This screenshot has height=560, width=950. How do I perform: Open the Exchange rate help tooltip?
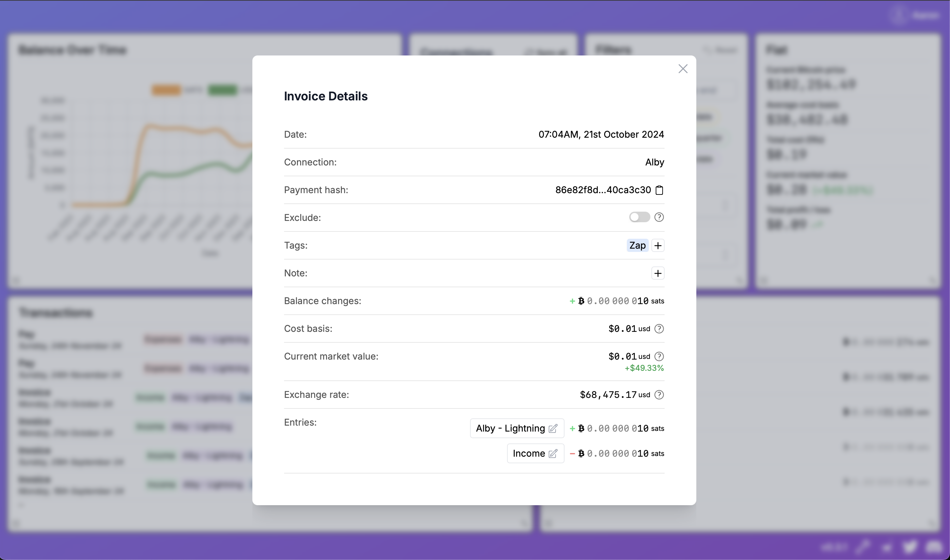click(x=659, y=394)
